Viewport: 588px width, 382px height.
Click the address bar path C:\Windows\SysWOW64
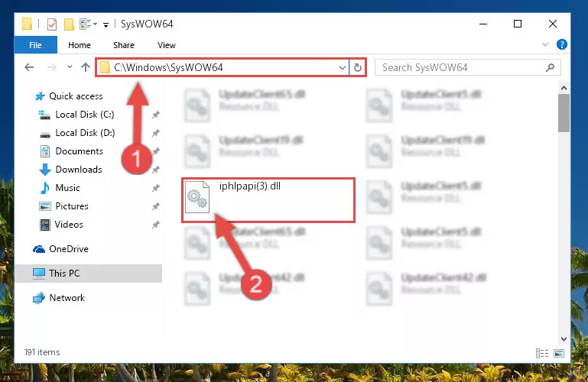pyautogui.click(x=168, y=67)
